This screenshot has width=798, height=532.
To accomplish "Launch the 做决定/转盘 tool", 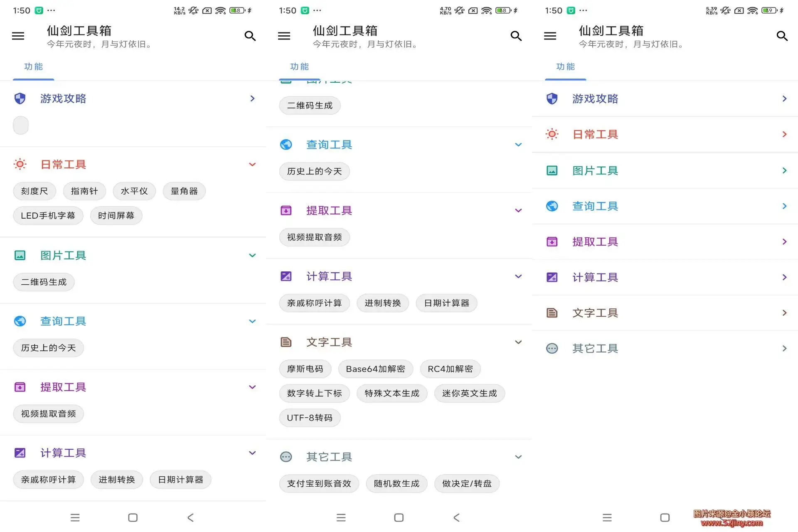I will coord(467,483).
